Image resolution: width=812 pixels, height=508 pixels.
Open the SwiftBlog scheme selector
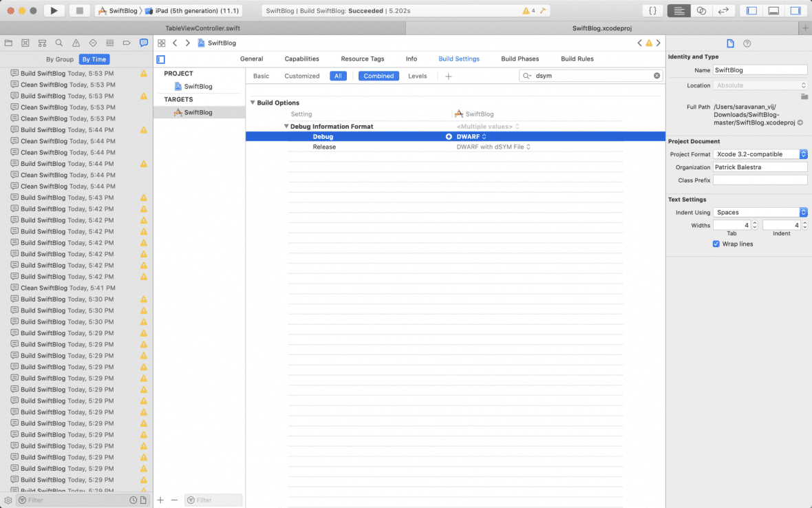pos(118,10)
